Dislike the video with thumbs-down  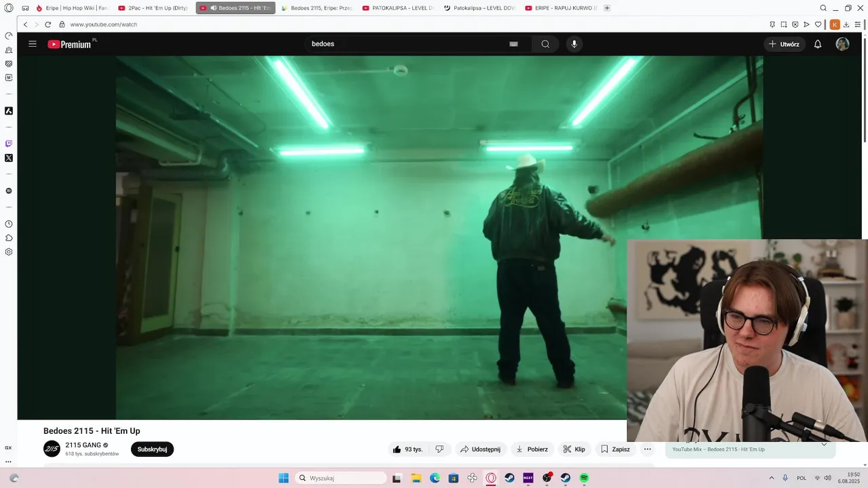click(439, 449)
